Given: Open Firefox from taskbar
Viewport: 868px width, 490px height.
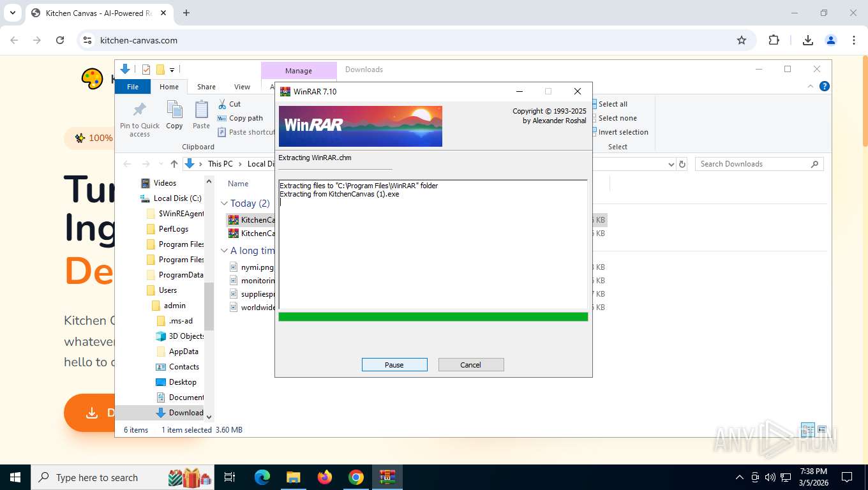Looking at the screenshot, I should pyautogui.click(x=325, y=477).
